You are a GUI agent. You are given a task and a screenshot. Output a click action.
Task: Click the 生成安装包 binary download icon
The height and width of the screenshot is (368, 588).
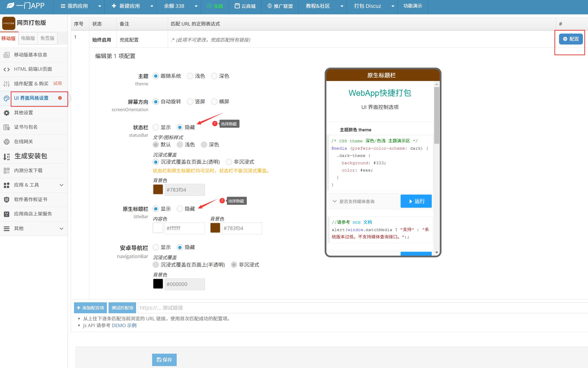coord(7,156)
